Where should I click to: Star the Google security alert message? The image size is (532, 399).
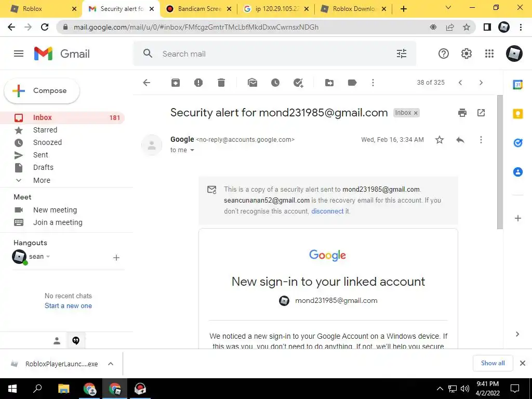click(440, 140)
